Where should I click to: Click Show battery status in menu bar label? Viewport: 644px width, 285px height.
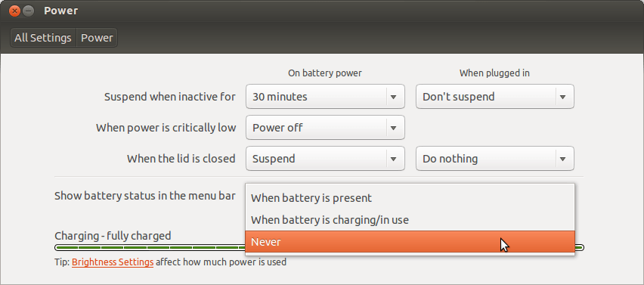pos(145,196)
